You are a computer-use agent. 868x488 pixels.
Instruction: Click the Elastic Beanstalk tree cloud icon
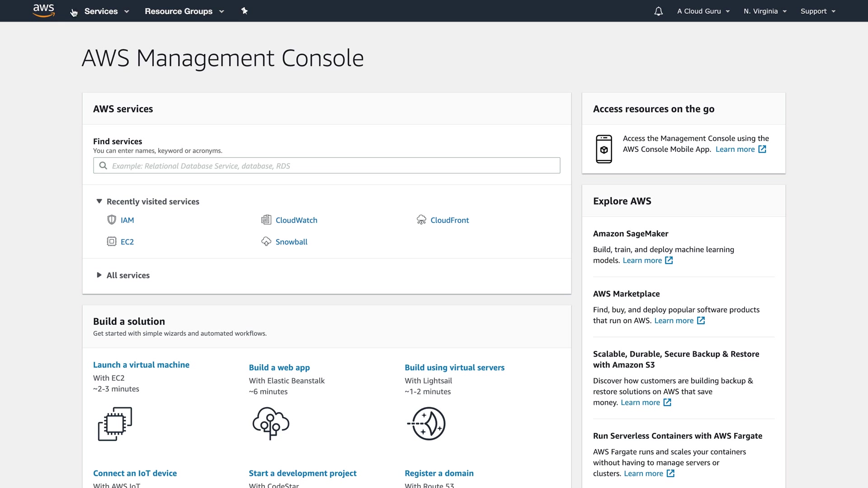point(271,423)
